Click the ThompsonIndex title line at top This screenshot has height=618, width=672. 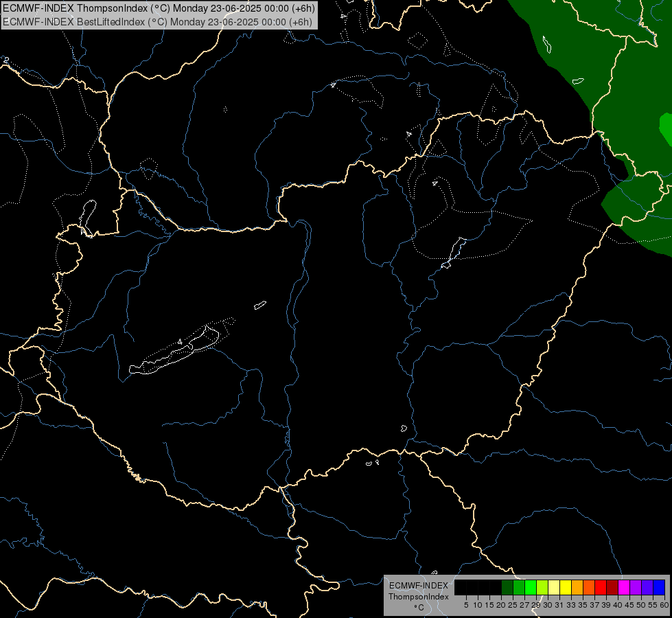pyautogui.click(x=159, y=8)
